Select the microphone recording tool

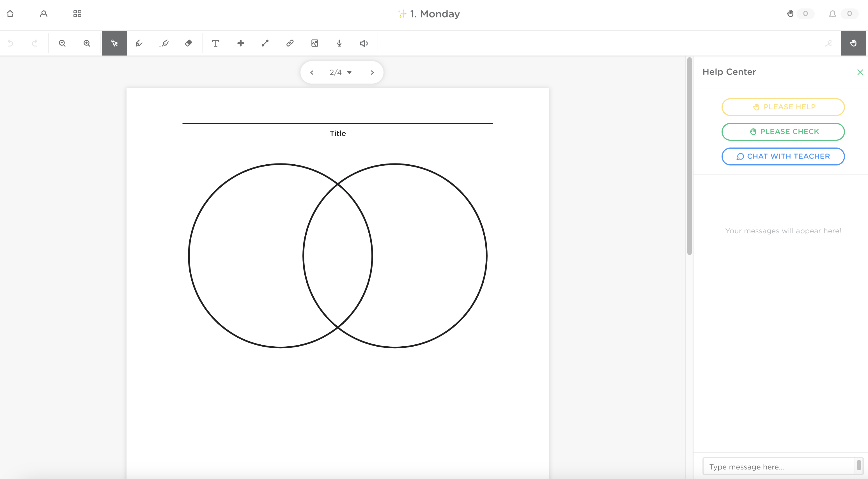tap(339, 43)
